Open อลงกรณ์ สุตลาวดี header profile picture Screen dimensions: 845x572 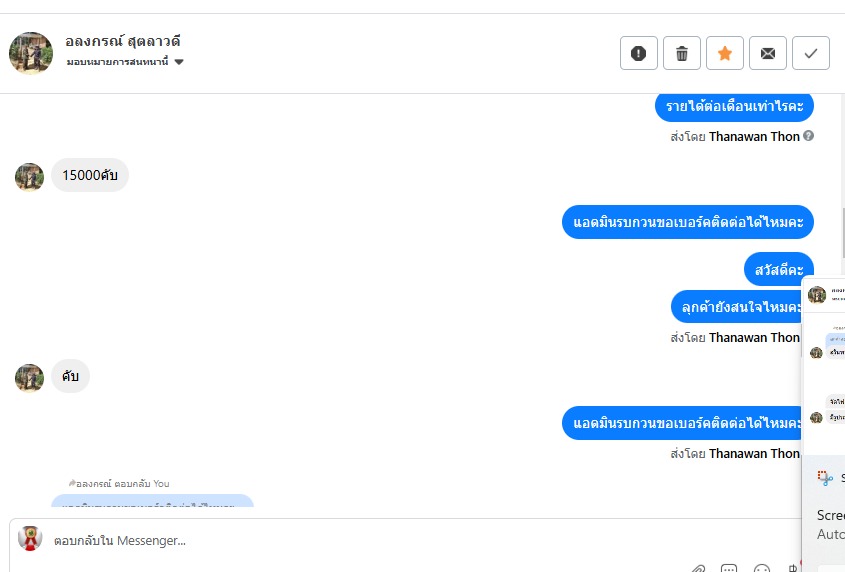[x=31, y=53]
